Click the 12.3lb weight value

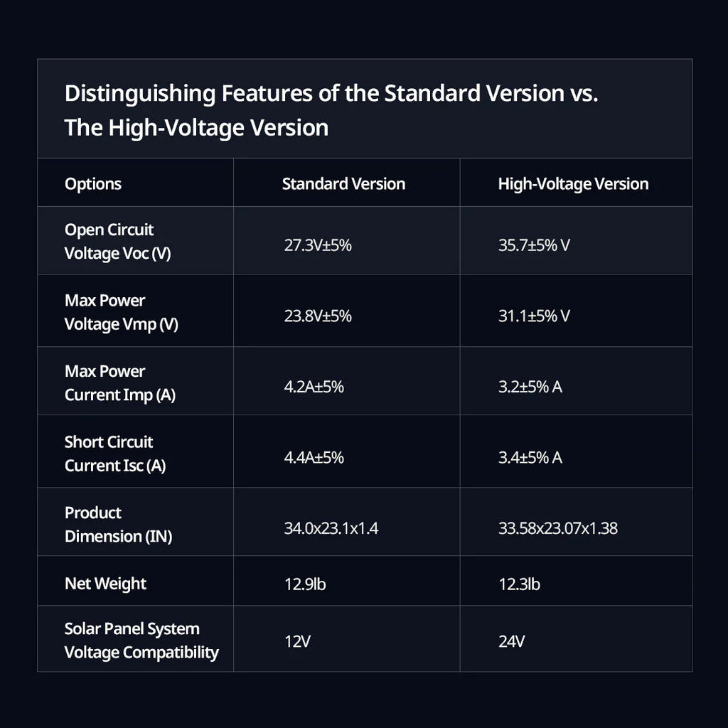(x=519, y=584)
